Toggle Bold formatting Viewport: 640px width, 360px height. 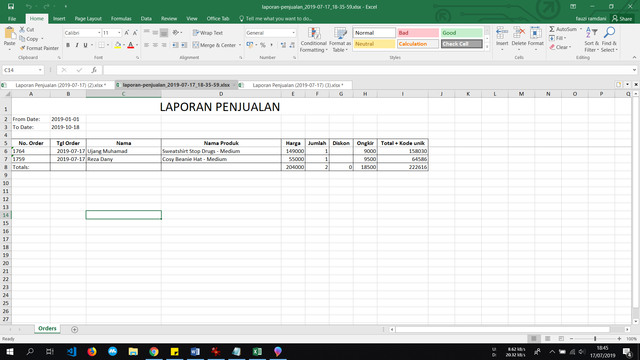point(68,45)
